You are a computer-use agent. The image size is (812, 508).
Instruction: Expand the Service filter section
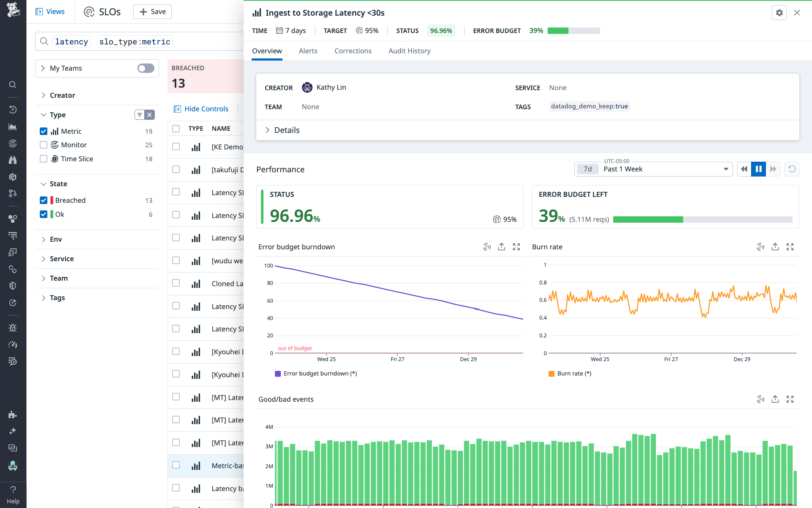(x=62, y=259)
